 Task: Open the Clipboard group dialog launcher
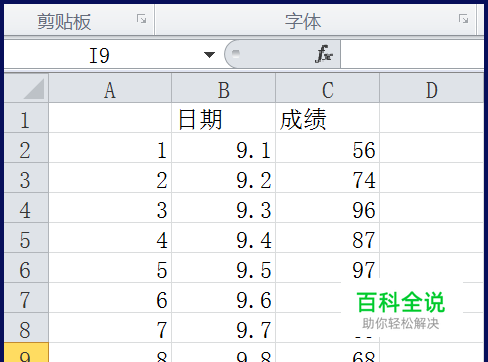point(142,19)
